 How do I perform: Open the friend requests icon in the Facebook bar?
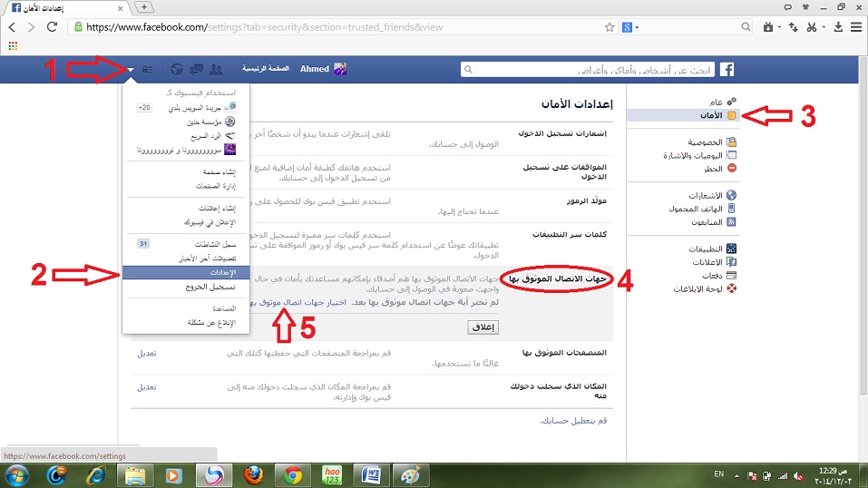[x=216, y=69]
